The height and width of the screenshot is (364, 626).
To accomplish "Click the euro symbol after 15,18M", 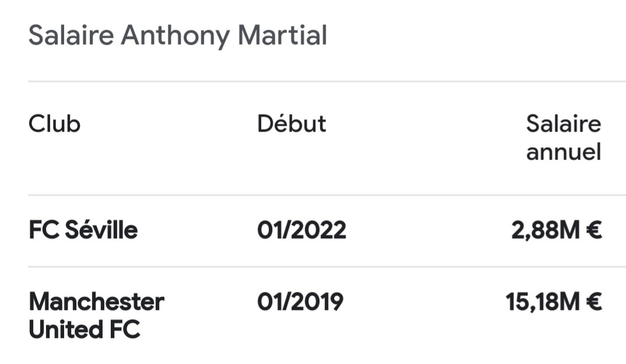I will [x=594, y=302].
